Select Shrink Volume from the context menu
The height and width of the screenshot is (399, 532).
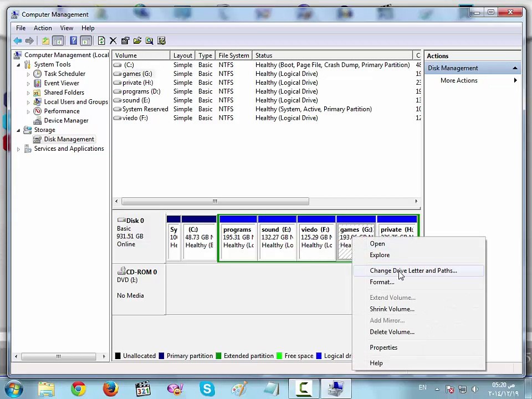[x=392, y=309]
